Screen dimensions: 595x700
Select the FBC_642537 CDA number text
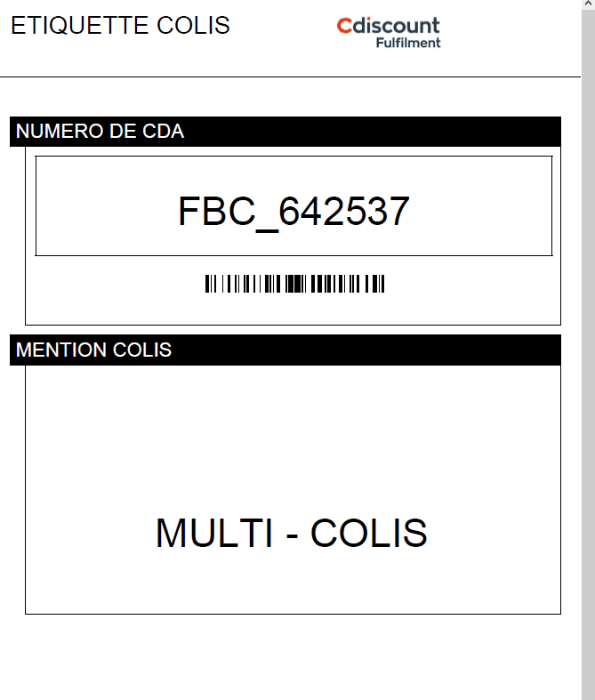[x=293, y=212]
